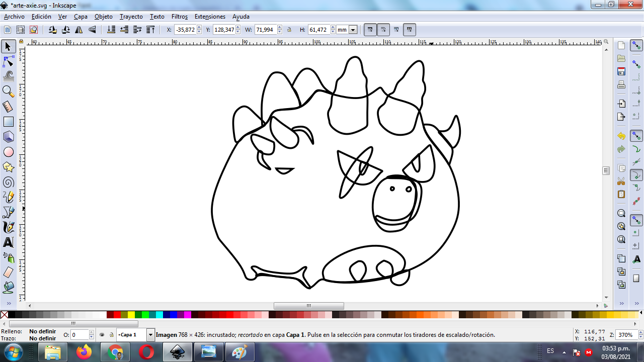
Task: Lower selection to bottom
Action: coord(112,30)
